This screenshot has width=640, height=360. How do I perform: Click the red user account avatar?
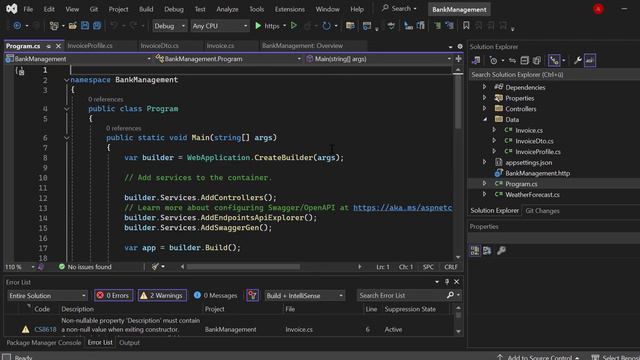pyautogui.click(x=598, y=9)
